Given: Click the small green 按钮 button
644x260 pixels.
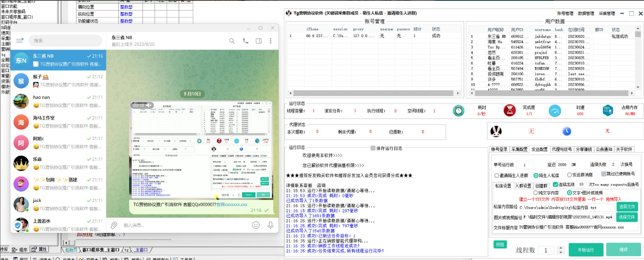Looking at the screenshot, I should [500, 244].
